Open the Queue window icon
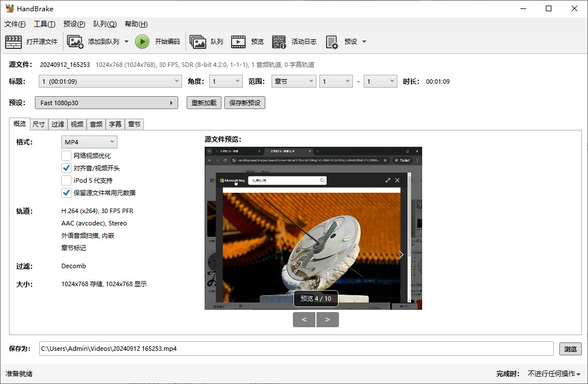This screenshot has width=588, height=384. coord(198,42)
